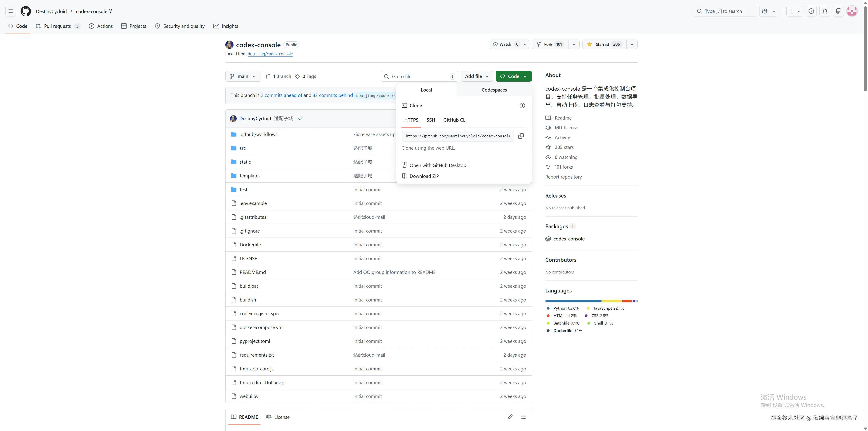This screenshot has width=868, height=431.
Task: Expand the Add file dropdown
Action: tap(476, 76)
